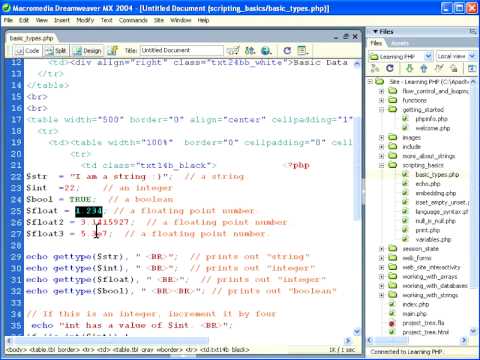Click the Live Data view icon

[x=113, y=51]
